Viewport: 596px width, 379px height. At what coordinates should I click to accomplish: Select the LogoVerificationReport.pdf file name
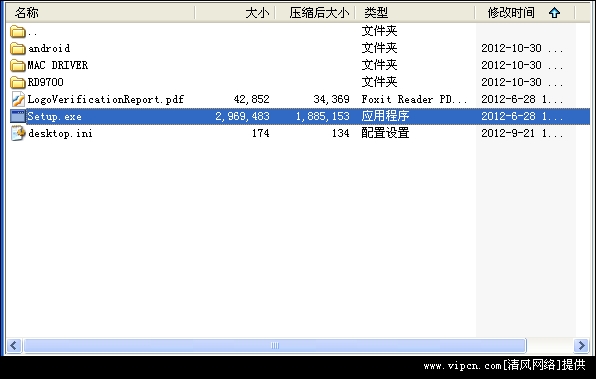pos(106,100)
